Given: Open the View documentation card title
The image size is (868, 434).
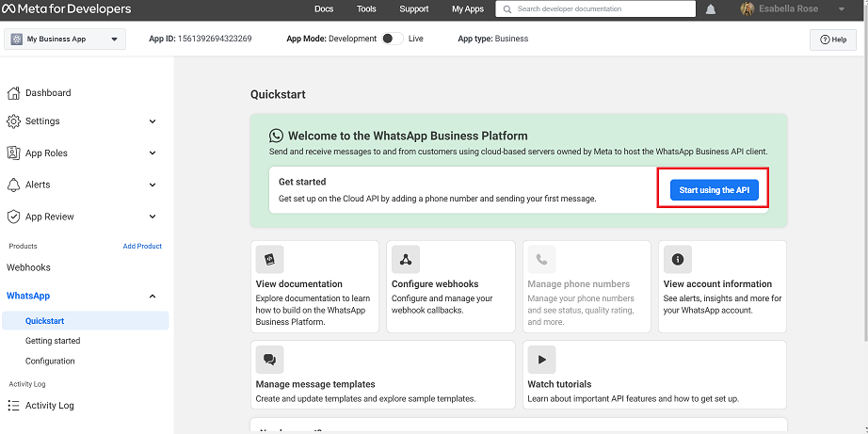Looking at the screenshot, I should tap(299, 284).
